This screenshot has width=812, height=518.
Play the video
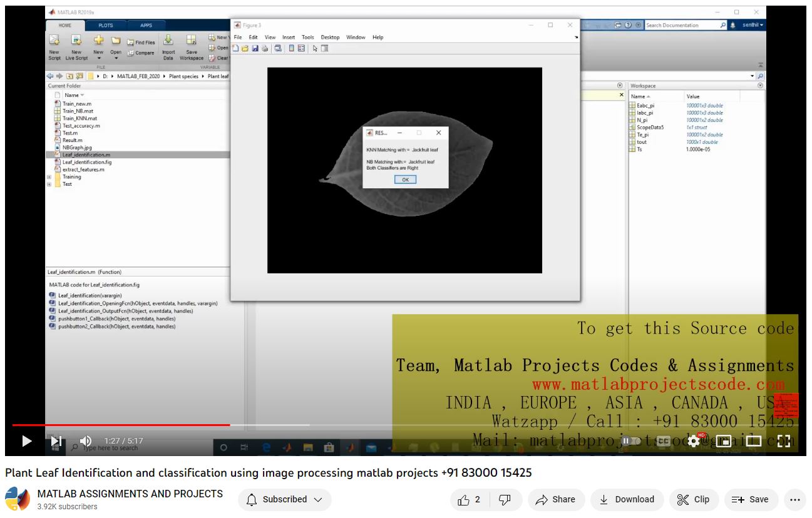(26, 441)
